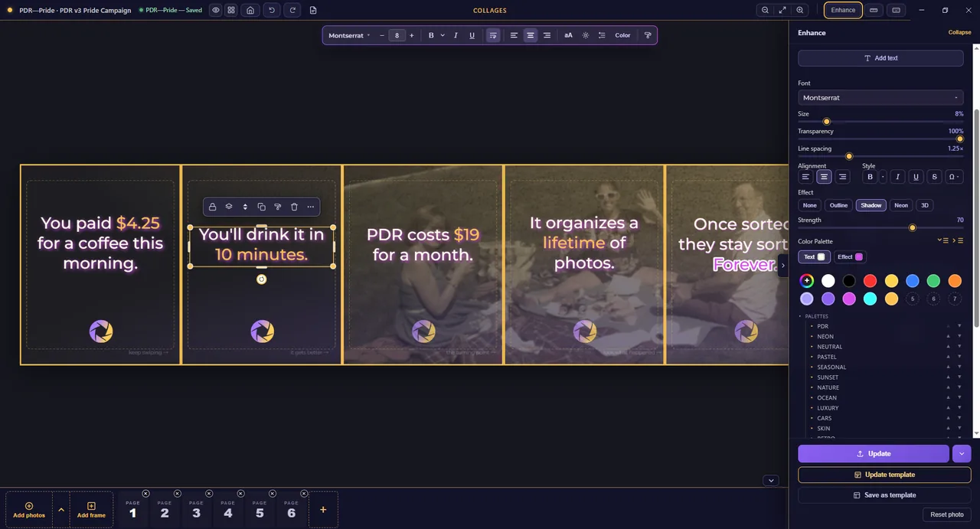Zoom in with the plus magnifier

pyautogui.click(x=800, y=10)
